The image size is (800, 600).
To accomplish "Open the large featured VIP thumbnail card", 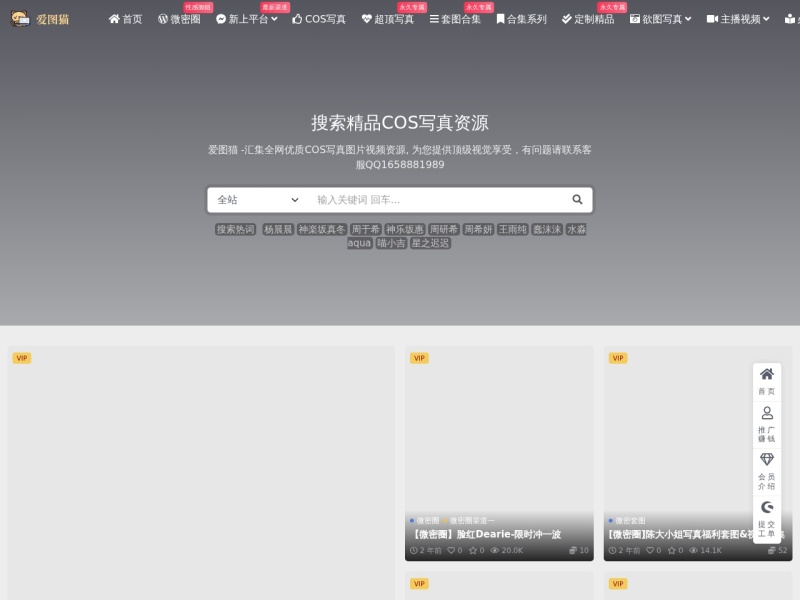I will pyautogui.click(x=201, y=472).
